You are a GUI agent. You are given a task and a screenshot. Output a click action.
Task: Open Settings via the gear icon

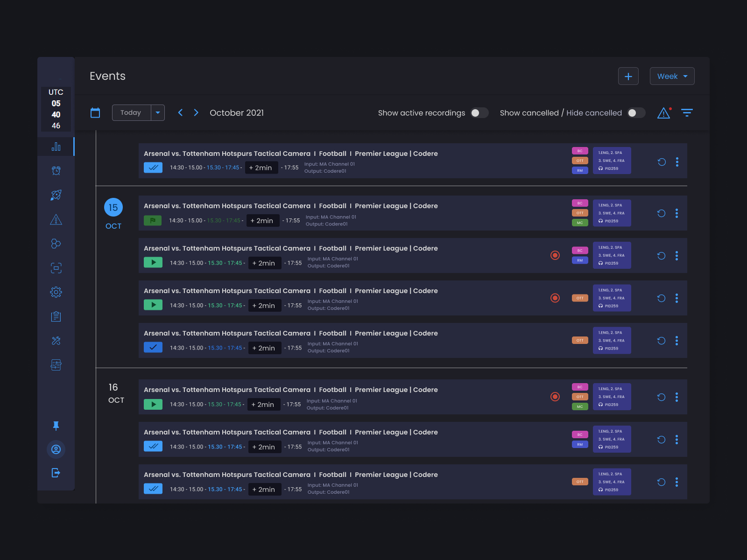click(56, 292)
